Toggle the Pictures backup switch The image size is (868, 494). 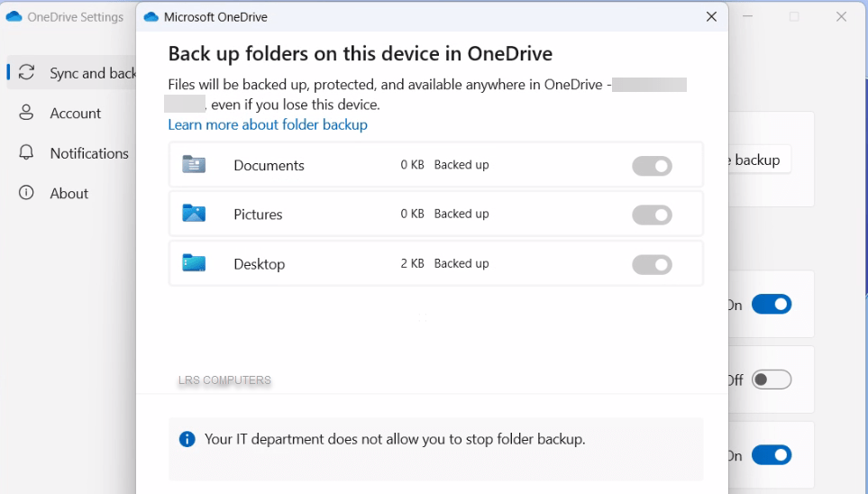pos(652,215)
